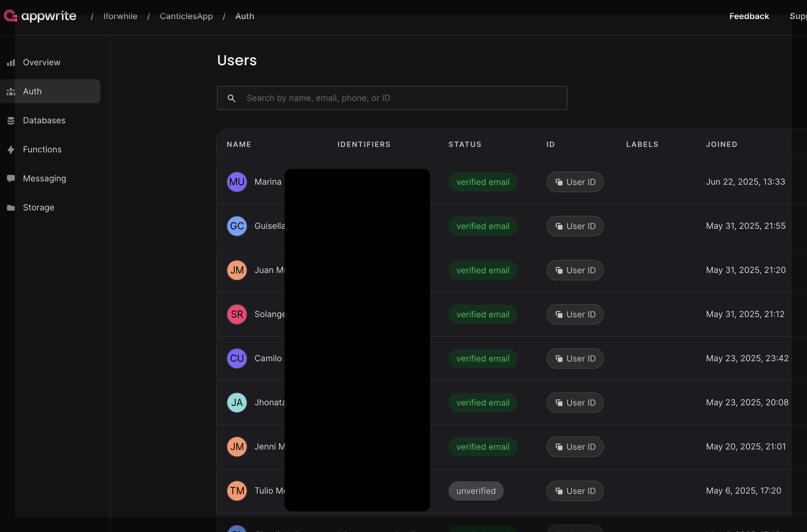Click the Databases stack icon in sidebar
The width and height of the screenshot is (807, 532).
point(11,120)
